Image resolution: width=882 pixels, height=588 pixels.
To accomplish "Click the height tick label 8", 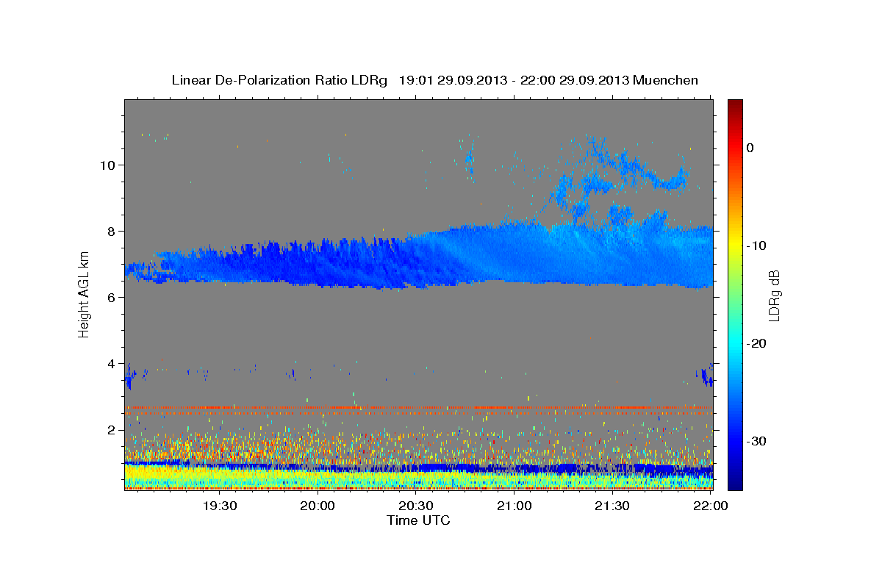I will click(x=111, y=231).
